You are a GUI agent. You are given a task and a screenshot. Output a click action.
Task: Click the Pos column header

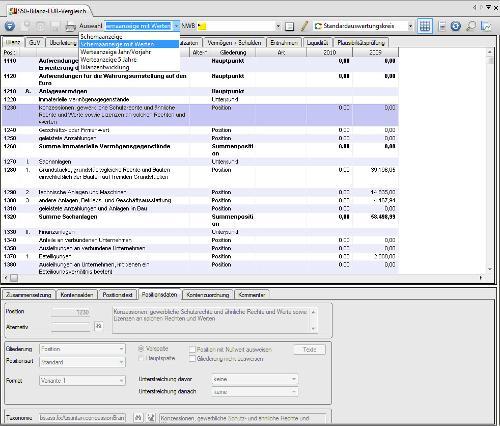click(x=10, y=52)
